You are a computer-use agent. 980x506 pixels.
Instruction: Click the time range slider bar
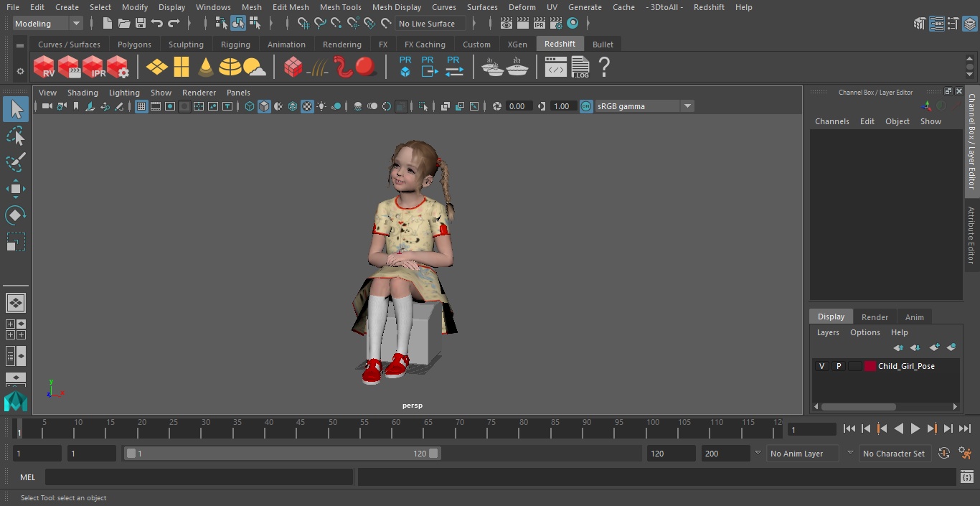[282, 454]
